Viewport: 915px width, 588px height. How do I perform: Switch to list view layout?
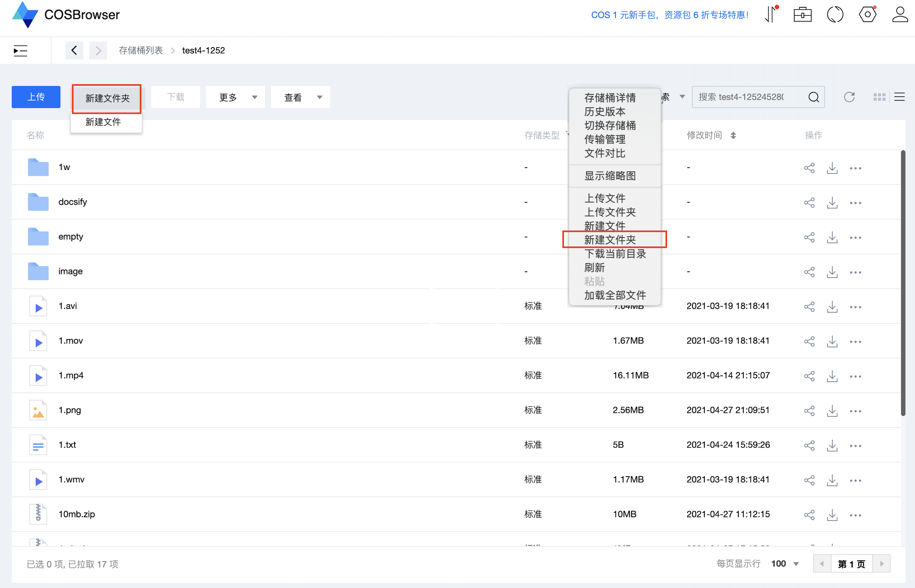pyautogui.click(x=899, y=97)
